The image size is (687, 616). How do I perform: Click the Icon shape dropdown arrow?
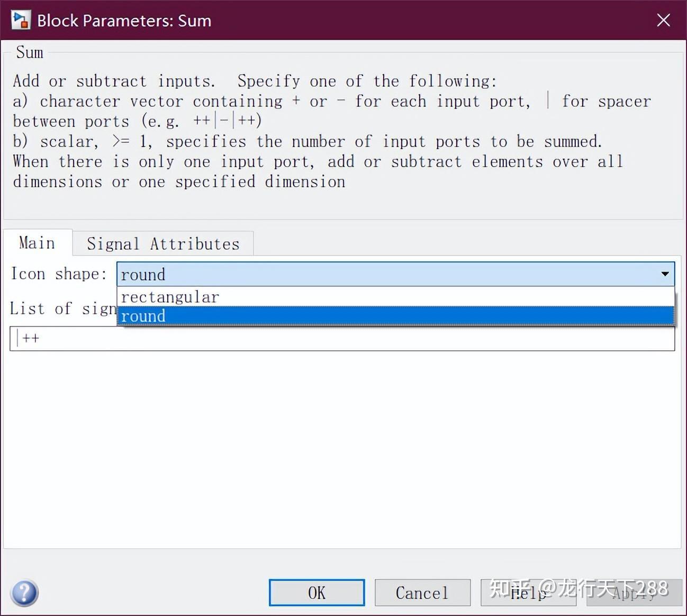pyautogui.click(x=665, y=274)
